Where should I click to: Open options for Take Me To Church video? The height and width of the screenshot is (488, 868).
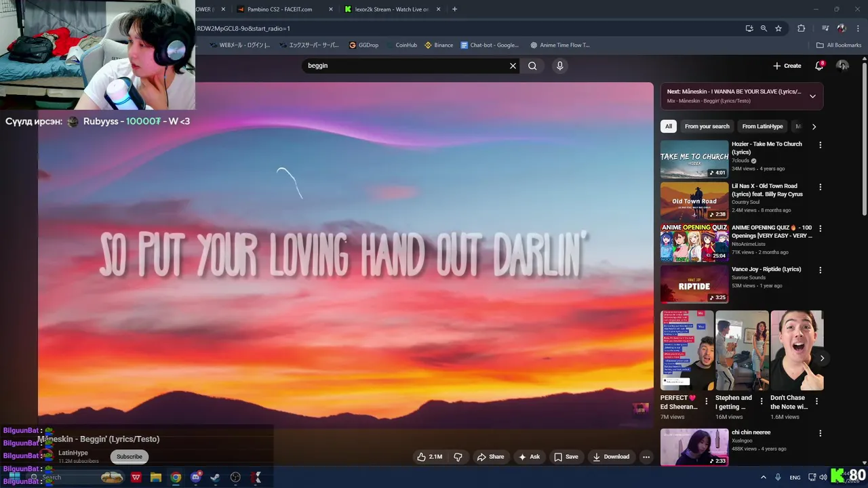tap(820, 145)
